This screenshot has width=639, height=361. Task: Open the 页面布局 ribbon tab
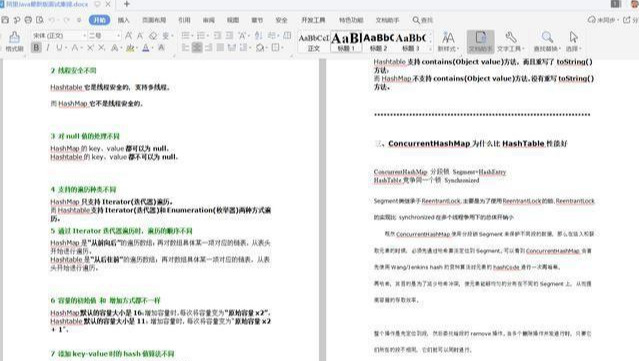tap(154, 20)
